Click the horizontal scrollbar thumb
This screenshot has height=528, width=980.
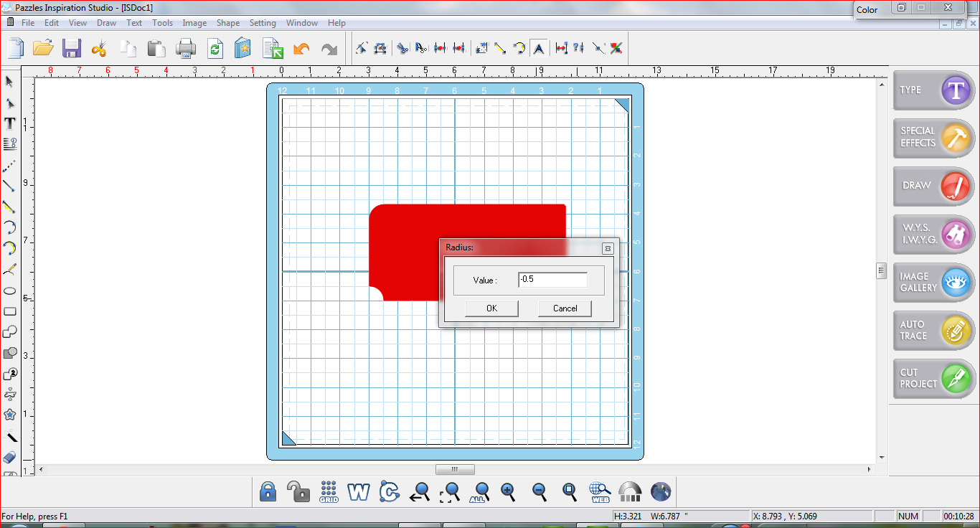click(x=455, y=470)
